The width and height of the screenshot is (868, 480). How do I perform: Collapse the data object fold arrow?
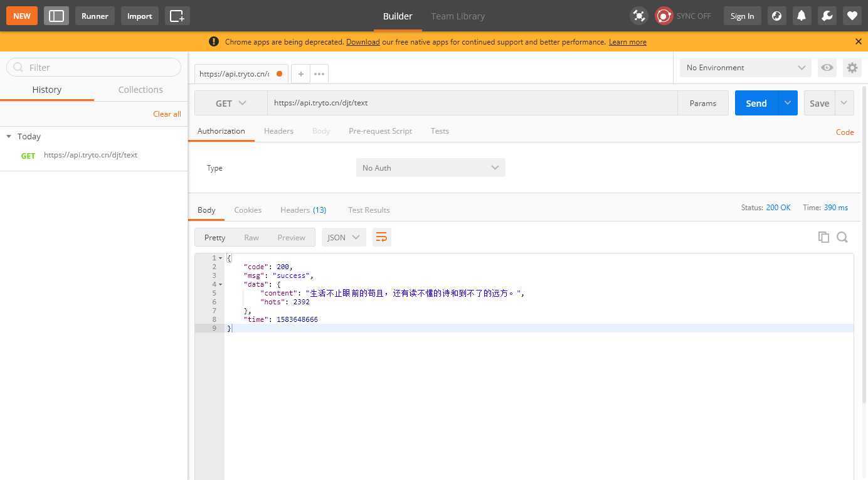[220, 284]
